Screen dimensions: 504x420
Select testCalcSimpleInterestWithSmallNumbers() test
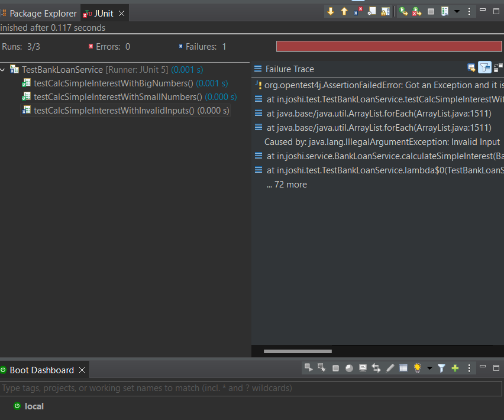point(135,97)
